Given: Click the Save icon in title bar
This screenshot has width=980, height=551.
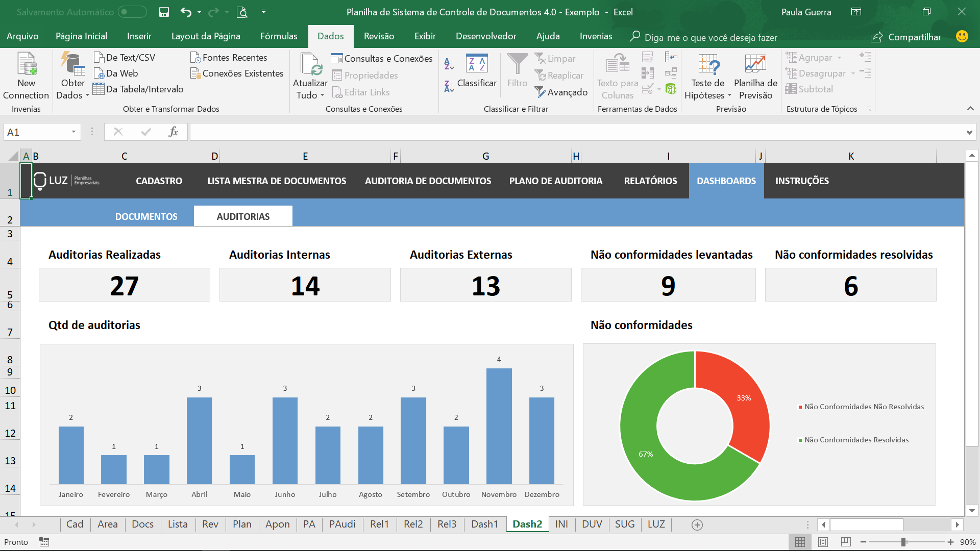Looking at the screenshot, I should 164,12.
